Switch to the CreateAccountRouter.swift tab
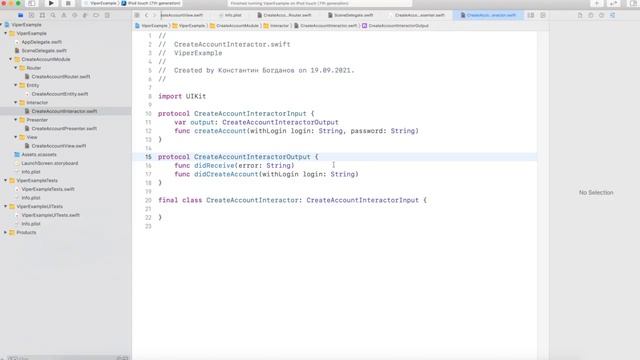 click(x=284, y=15)
